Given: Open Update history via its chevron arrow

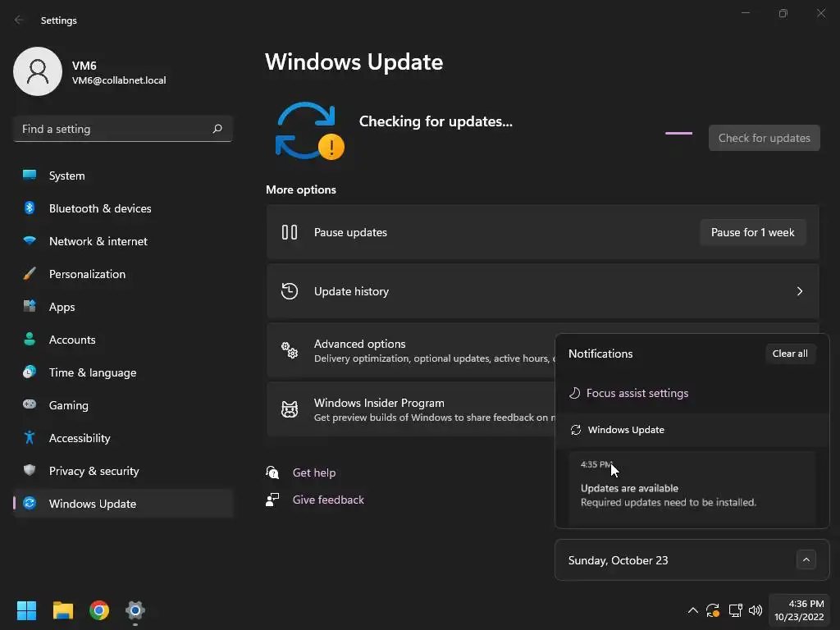Looking at the screenshot, I should pyautogui.click(x=799, y=291).
